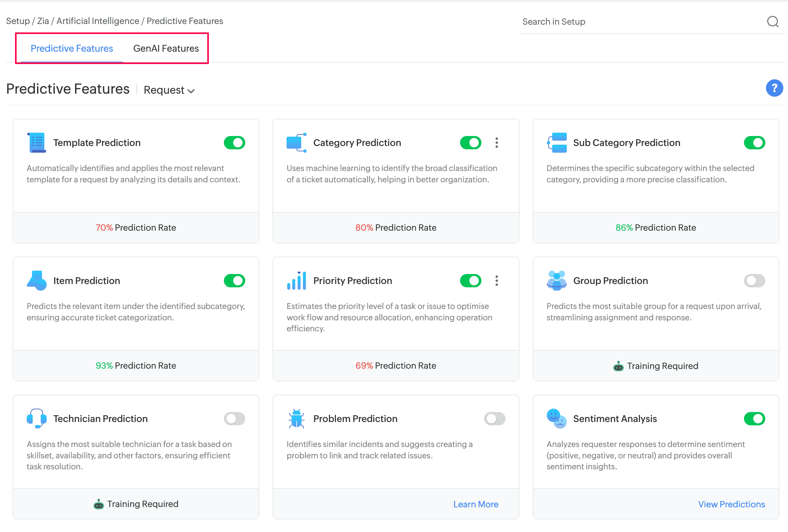This screenshot has height=532, width=788.
Task: Turn off the Sentiment Analysis toggle
Action: pyautogui.click(x=754, y=418)
